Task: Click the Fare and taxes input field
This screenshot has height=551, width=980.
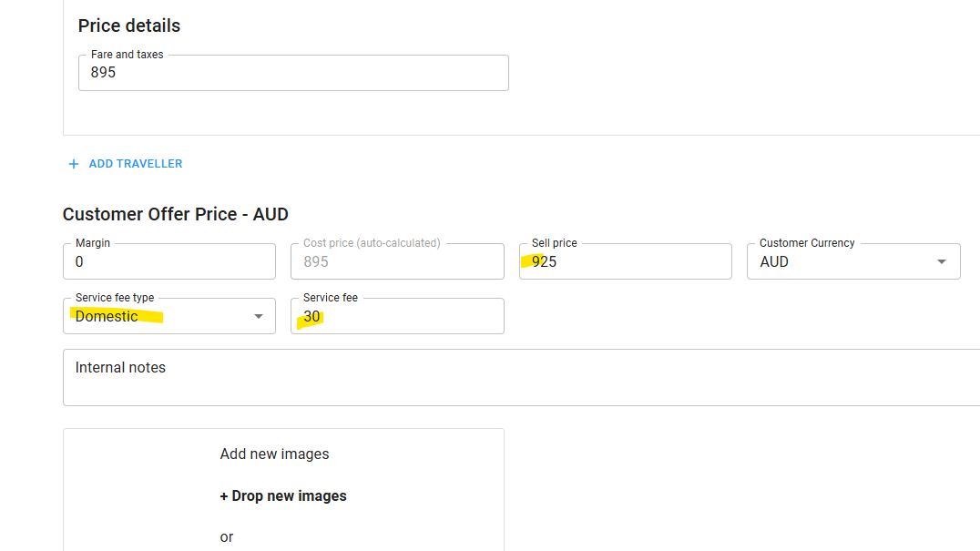Action: coord(292,73)
